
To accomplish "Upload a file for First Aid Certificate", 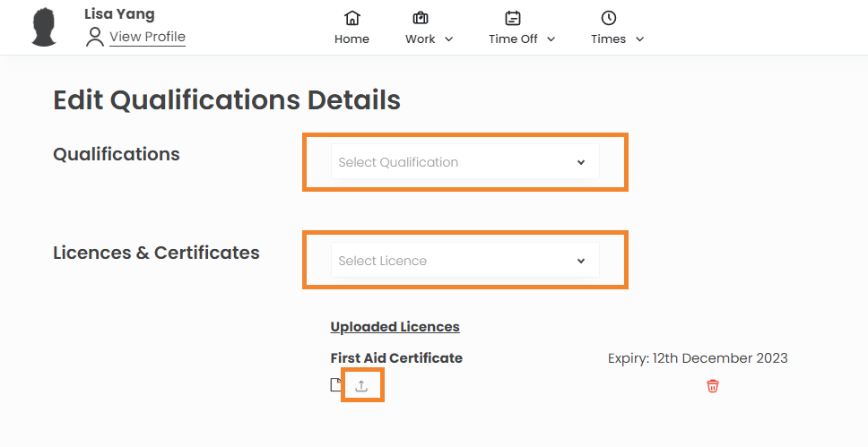I will [x=362, y=385].
